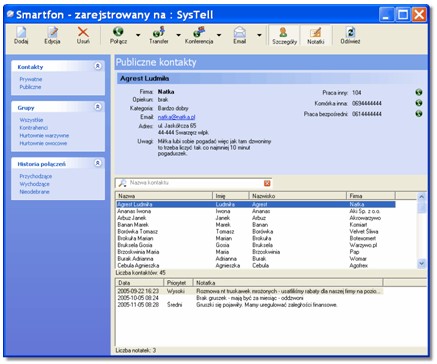Select contact Brokuła Marian
This screenshot has height=364, width=437.
click(x=256, y=238)
